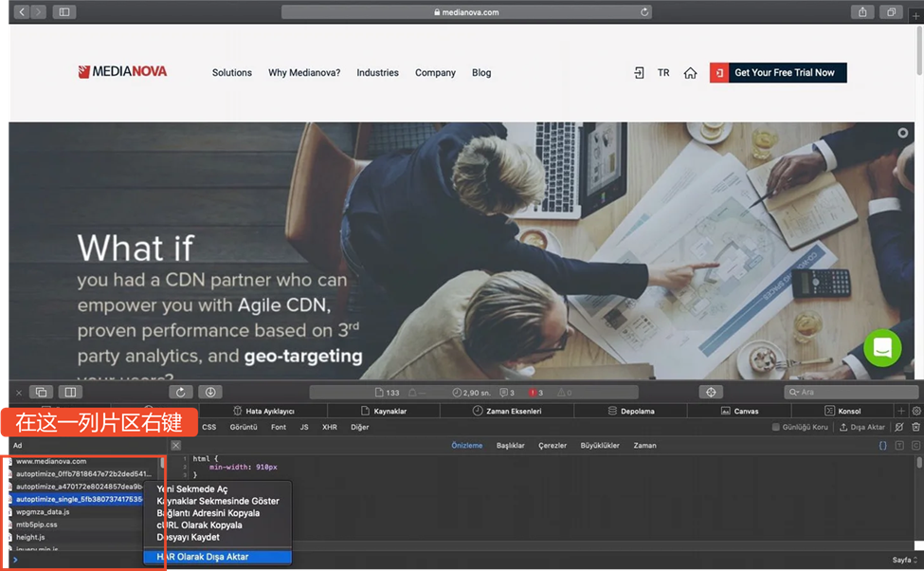Toggle the disable caches icon
This screenshot has height=571, width=924.
pyautogui.click(x=899, y=427)
